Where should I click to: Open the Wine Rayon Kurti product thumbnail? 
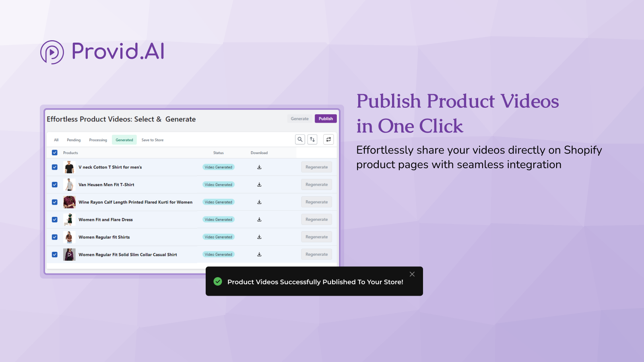pyautogui.click(x=69, y=202)
